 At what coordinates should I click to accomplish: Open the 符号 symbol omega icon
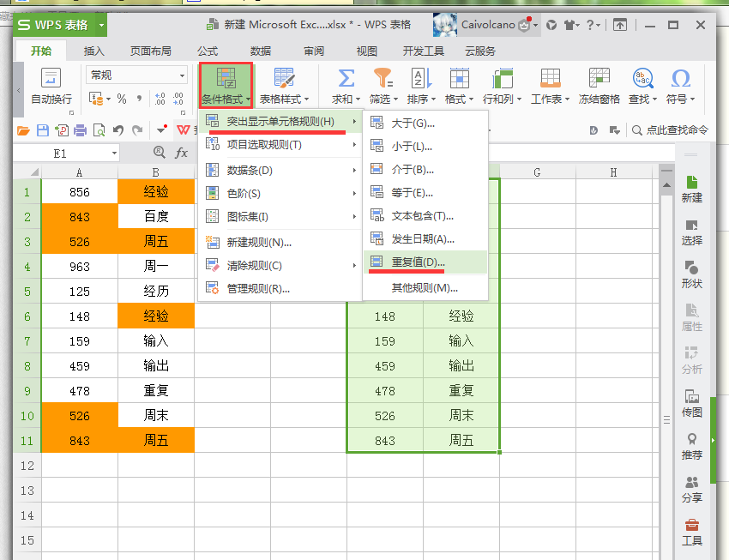click(680, 78)
